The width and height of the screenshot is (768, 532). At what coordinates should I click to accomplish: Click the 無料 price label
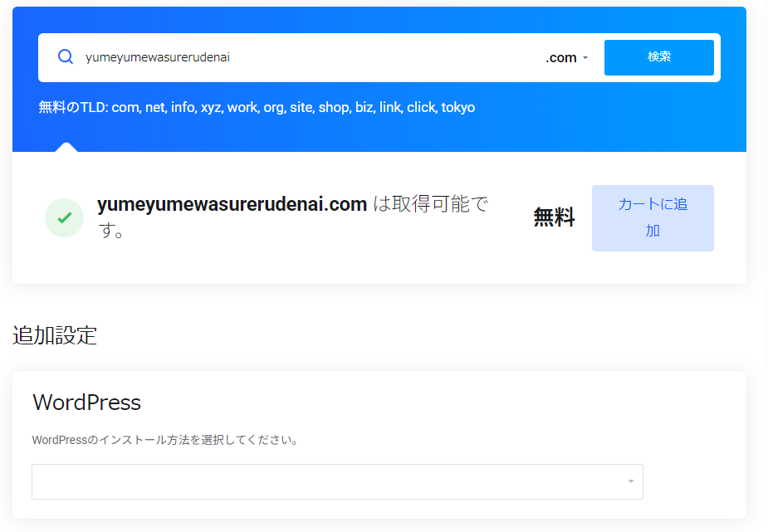554,218
